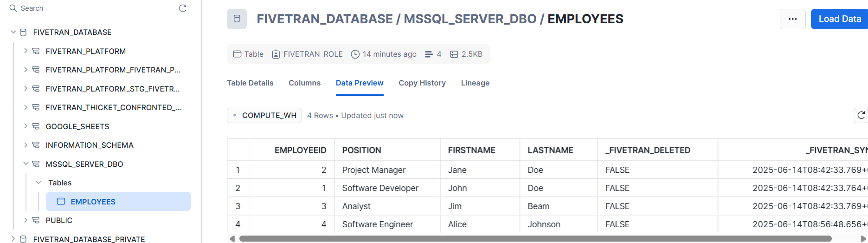Click the INFORMATION_SCHEMA schema icon

point(36,145)
